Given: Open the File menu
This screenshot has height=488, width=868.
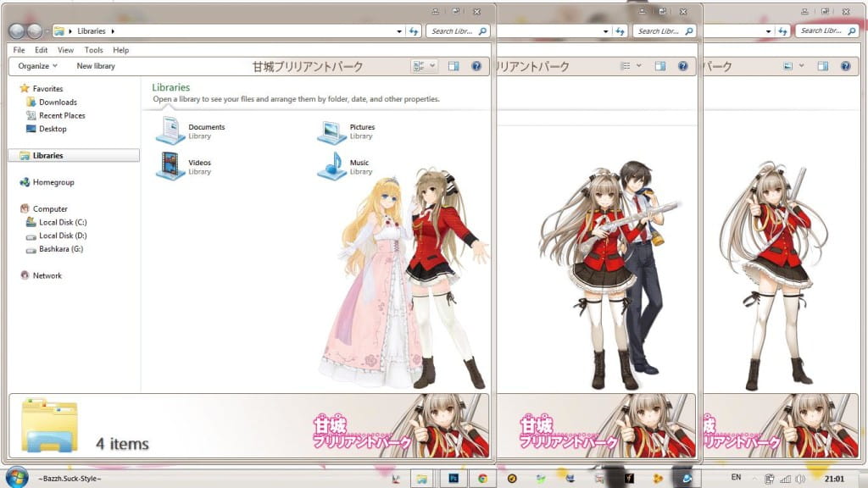Looking at the screenshot, I should 19,50.
